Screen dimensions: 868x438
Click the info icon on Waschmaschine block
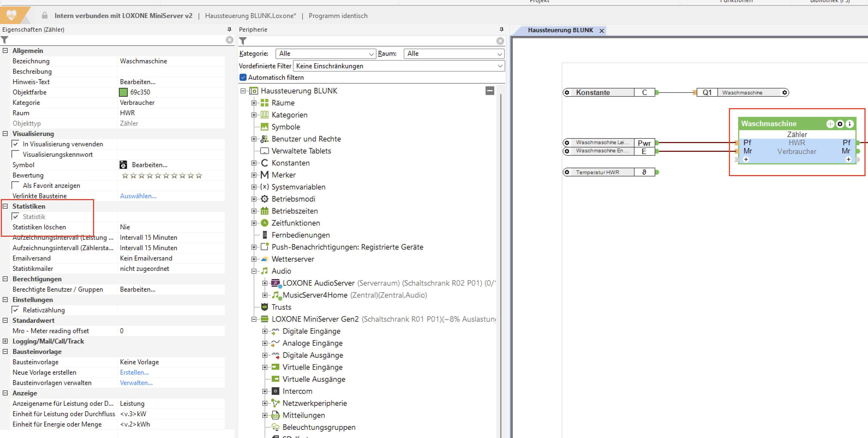click(849, 124)
